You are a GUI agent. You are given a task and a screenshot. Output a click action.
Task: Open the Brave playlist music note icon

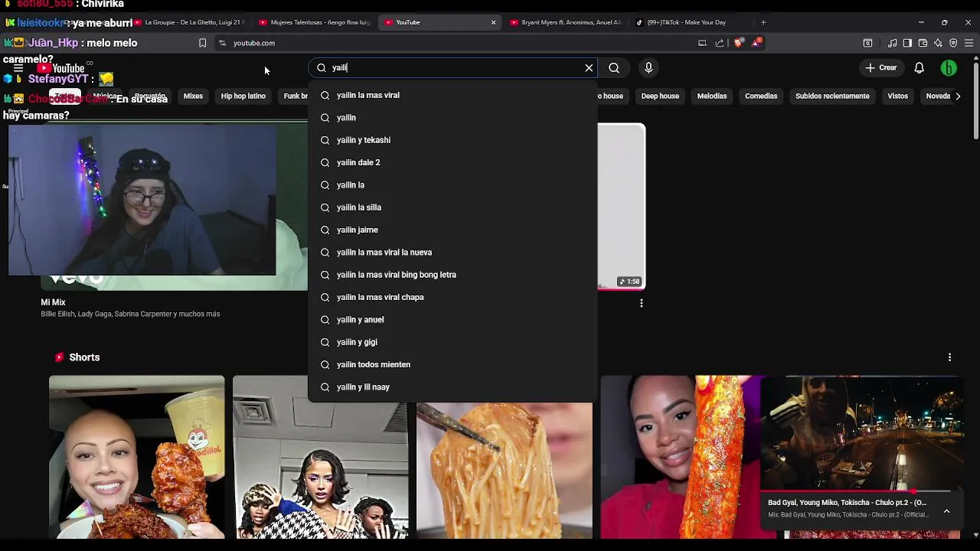pos(892,43)
